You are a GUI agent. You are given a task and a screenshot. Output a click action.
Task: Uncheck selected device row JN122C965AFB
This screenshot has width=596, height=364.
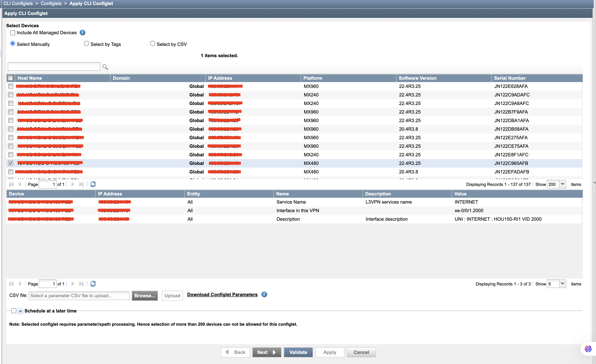(x=11, y=163)
